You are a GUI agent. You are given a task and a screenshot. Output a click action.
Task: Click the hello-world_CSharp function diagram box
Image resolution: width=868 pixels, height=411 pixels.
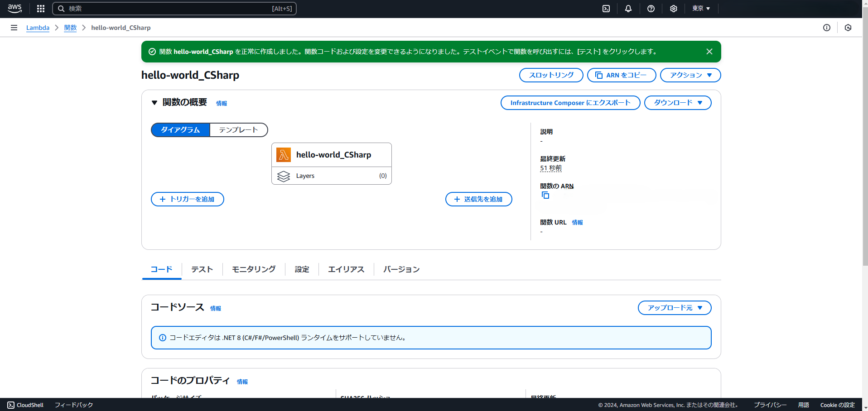coord(332,155)
